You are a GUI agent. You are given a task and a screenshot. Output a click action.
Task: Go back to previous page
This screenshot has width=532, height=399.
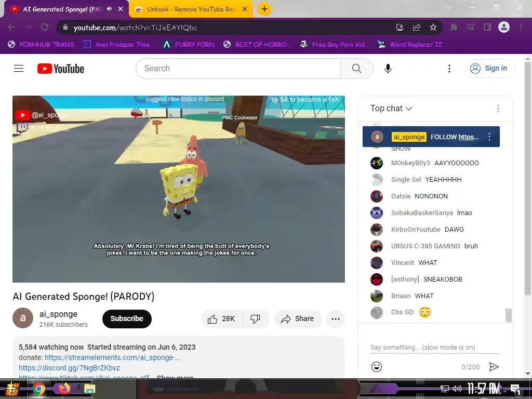point(11,28)
